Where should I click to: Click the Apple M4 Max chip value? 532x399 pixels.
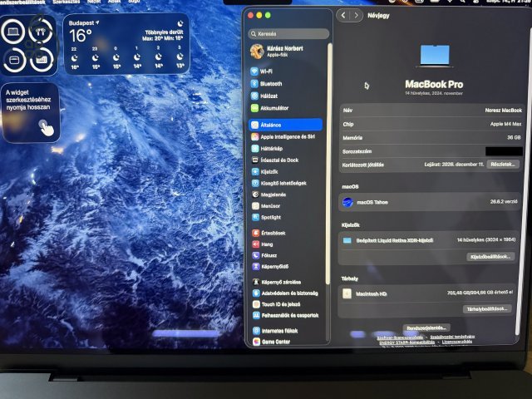click(x=505, y=124)
